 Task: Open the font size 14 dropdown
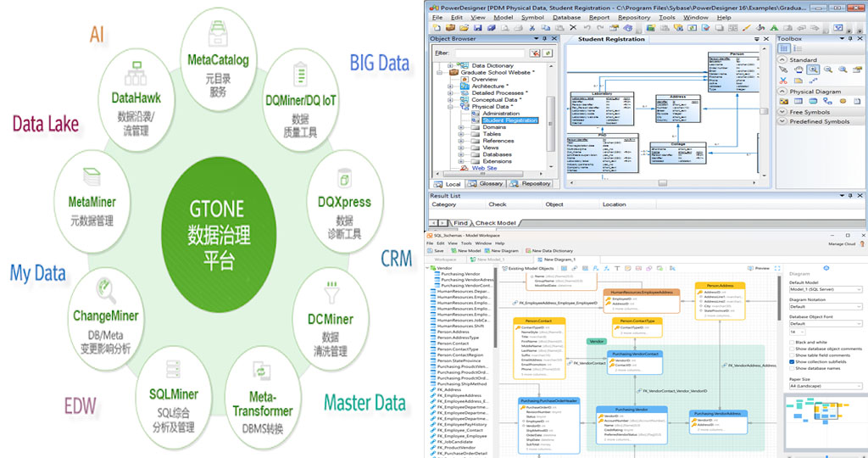point(797,332)
